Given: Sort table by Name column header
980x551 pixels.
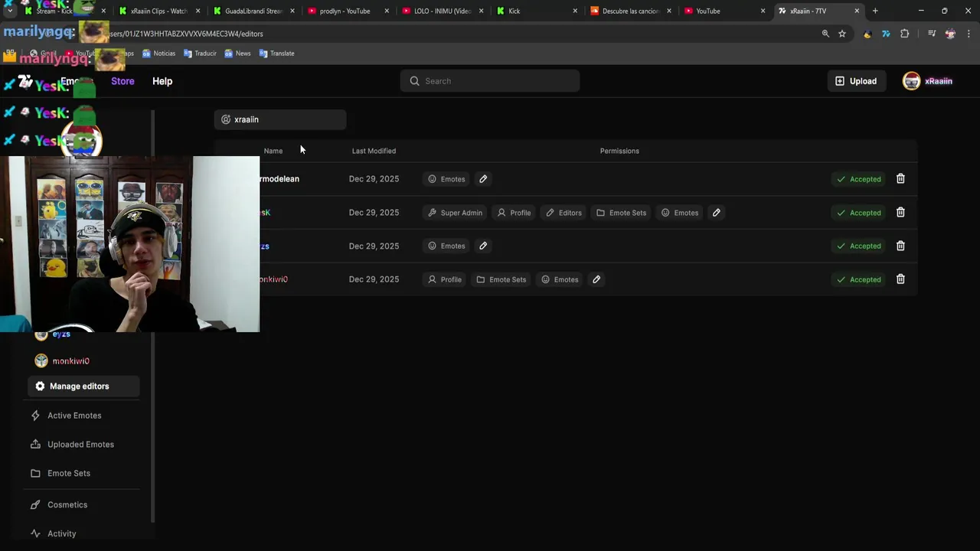Looking at the screenshot, I should [273, 151].
